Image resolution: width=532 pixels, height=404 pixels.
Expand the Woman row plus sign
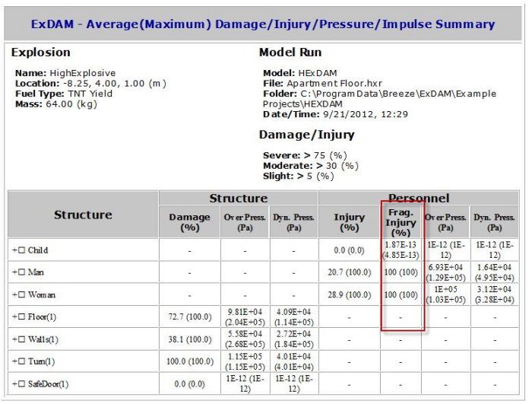14,294
